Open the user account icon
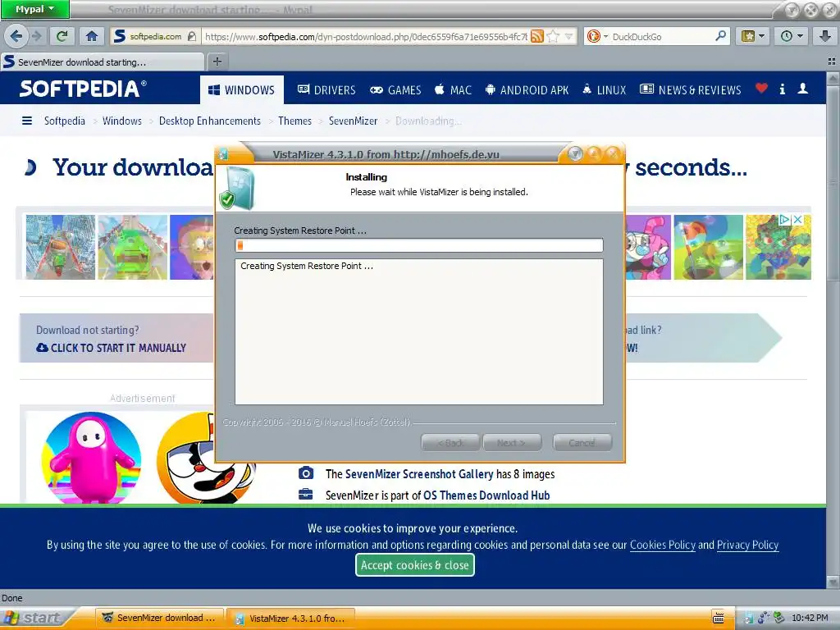The height and width of the screenshot is (630, 840). pos(802,89)
